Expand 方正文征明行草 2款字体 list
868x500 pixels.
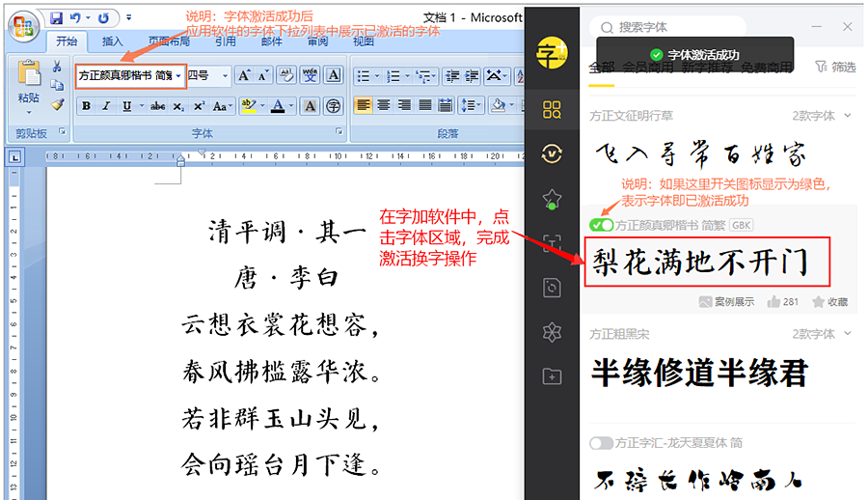(847, 116)
